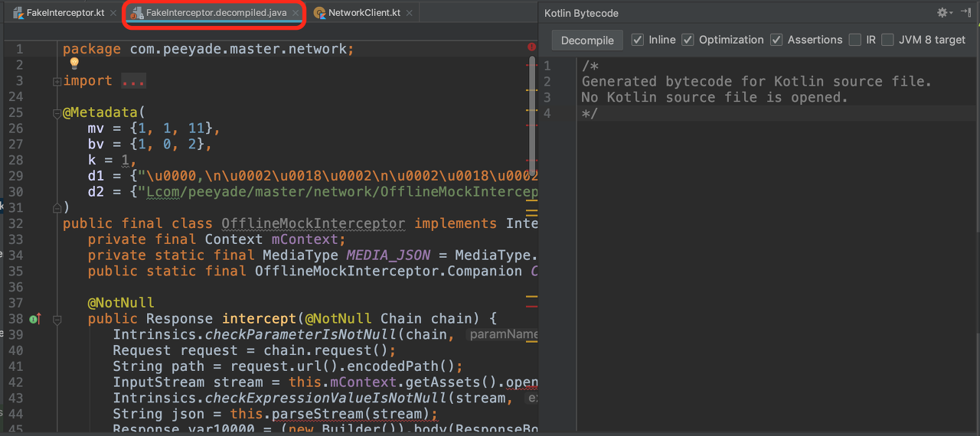This screenshot has height=436, width=980.
Task: Click the folded import ellipsis
Action: coord(133,81)
